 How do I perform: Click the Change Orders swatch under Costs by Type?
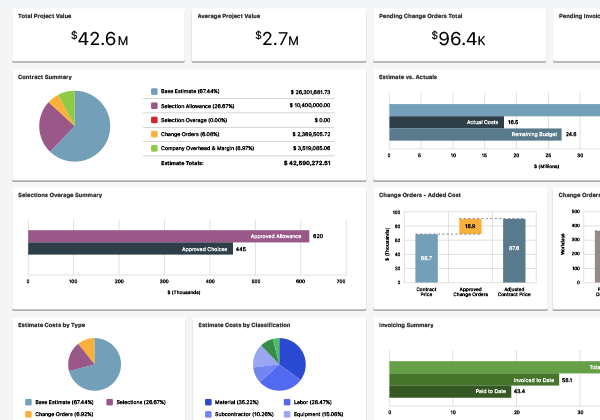(x=28, y=414)
